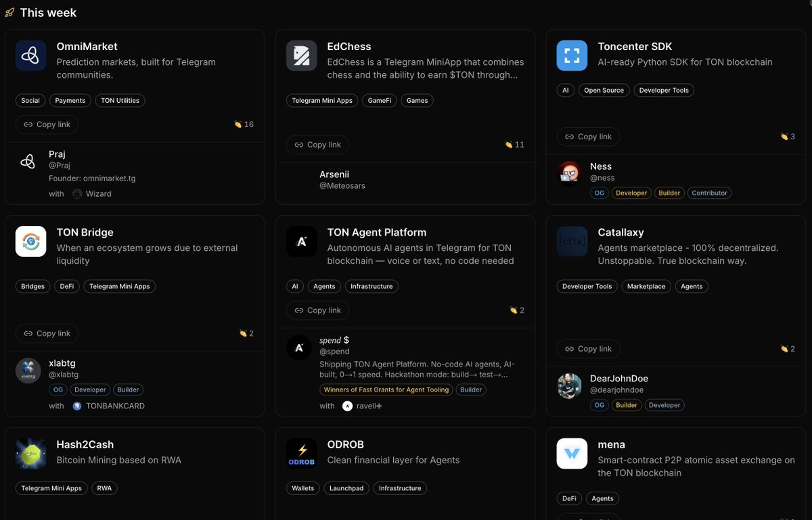Open the EdChess title
812x520 pixels.
coord(349,47)
